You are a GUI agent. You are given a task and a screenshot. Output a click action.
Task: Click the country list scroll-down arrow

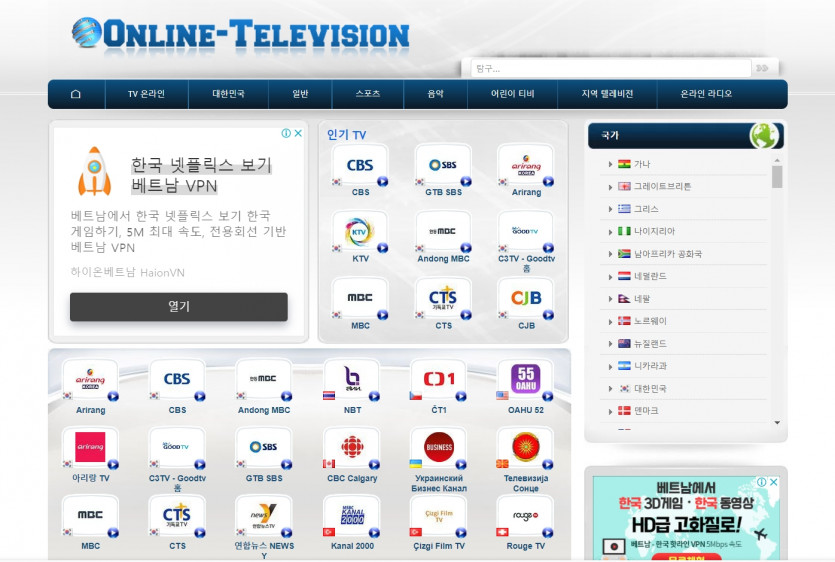(777, 422)
